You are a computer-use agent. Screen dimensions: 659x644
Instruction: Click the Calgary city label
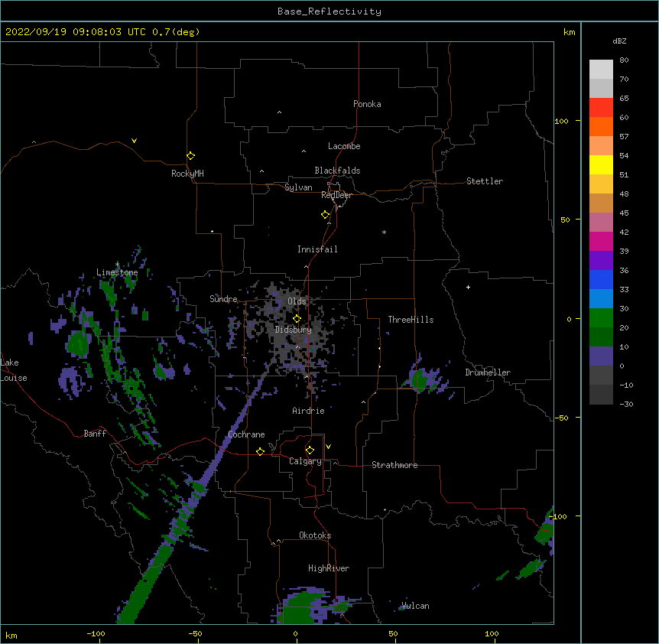tap(305, 461)
